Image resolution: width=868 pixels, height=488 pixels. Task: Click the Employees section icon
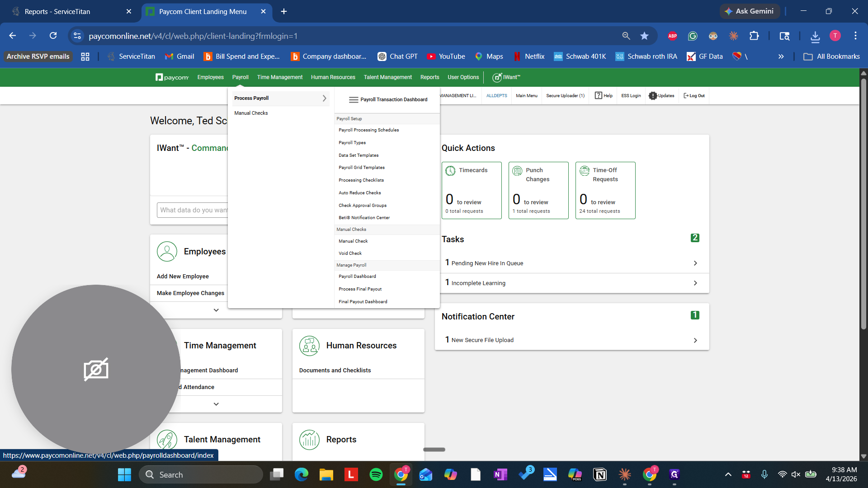[167, 251]
